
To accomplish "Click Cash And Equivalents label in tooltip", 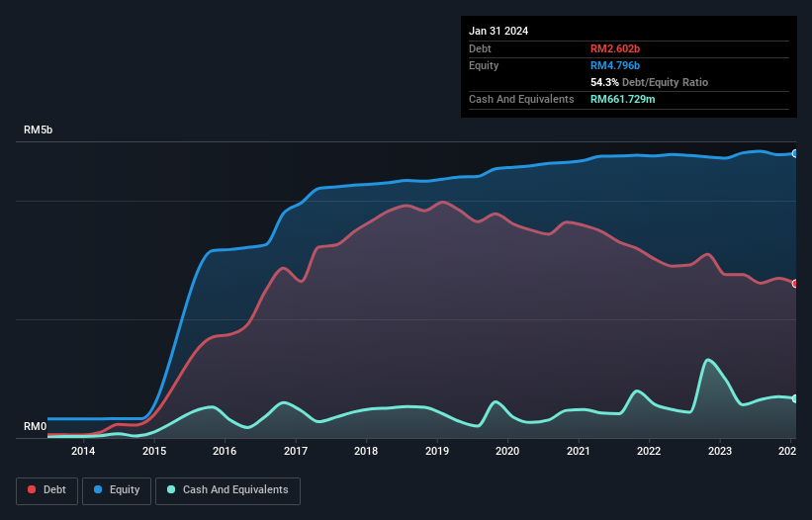I will (521, 99).
